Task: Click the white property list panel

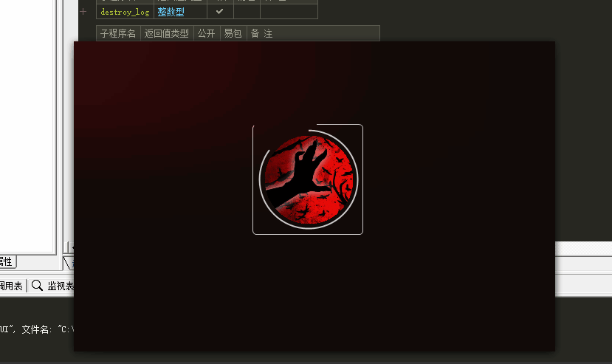Action: [x=28, y=148]
